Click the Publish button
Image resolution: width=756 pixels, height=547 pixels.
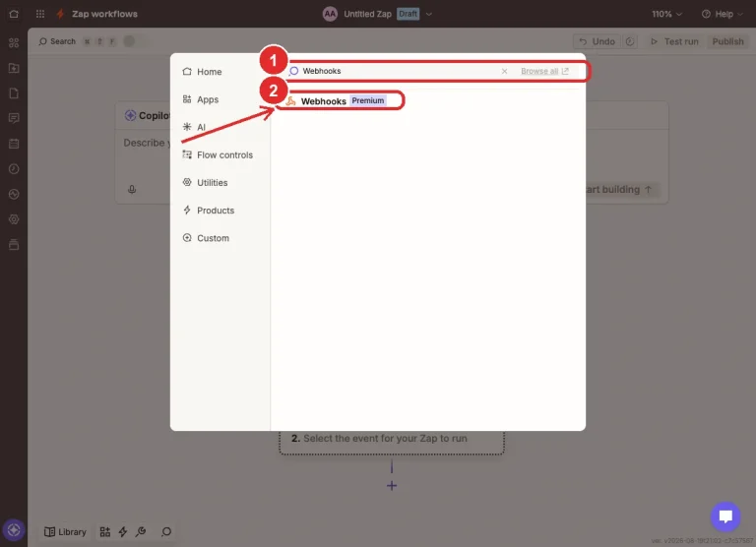click(x=727, y=41)
